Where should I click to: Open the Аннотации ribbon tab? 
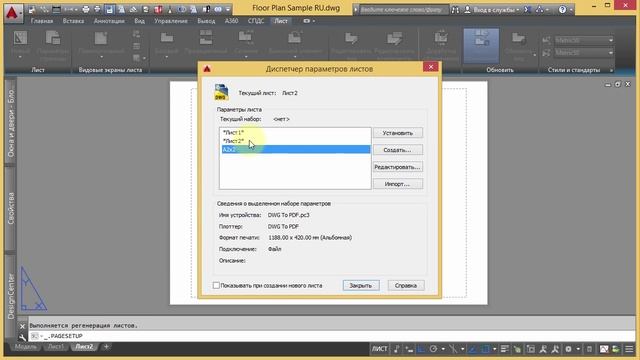tap(109, 21)
